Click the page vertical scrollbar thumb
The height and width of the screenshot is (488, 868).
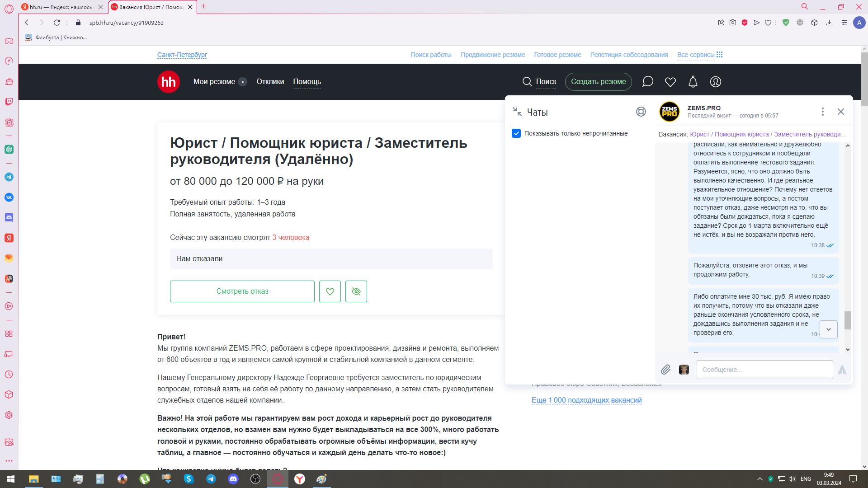(864, 79)
